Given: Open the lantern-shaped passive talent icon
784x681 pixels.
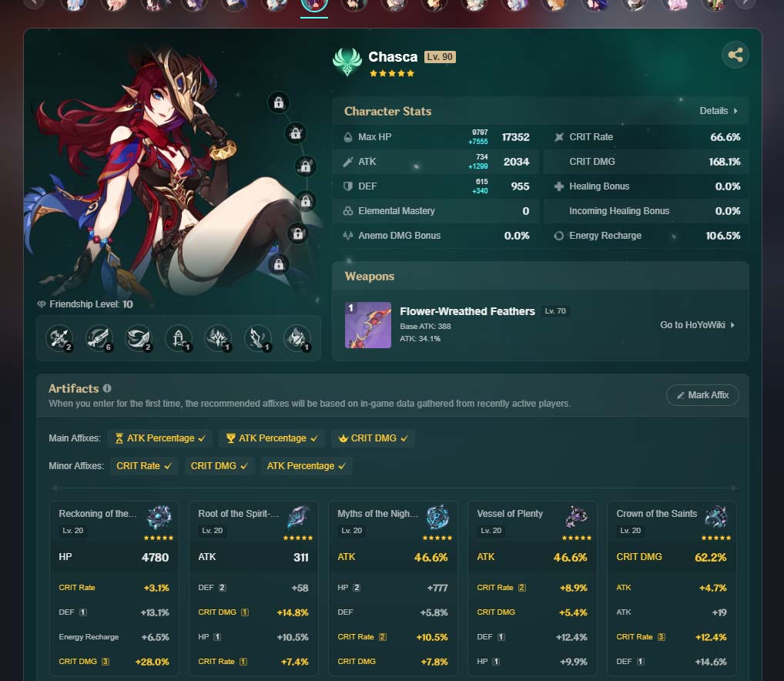Looking at the screenshot, I should point(179,338).
